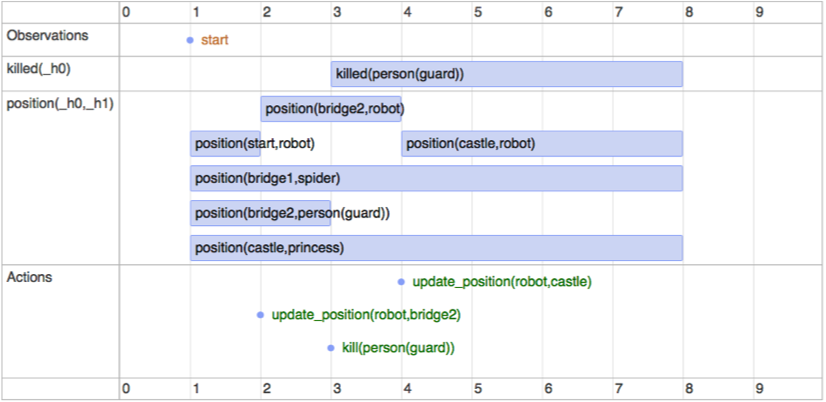Select the position(castle,robot) bar
The width and height of the screenshot is (826, 402).
[x=542, y=144]
